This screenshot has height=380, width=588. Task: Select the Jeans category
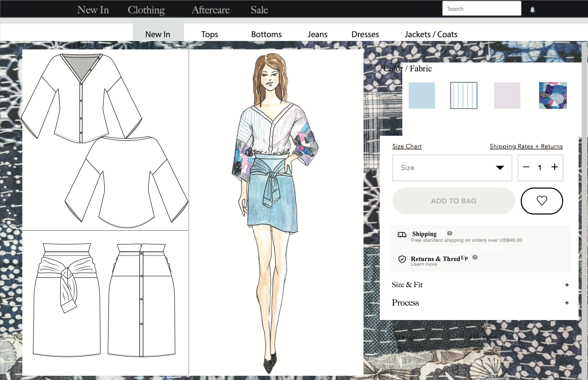(x=317, y=34)
